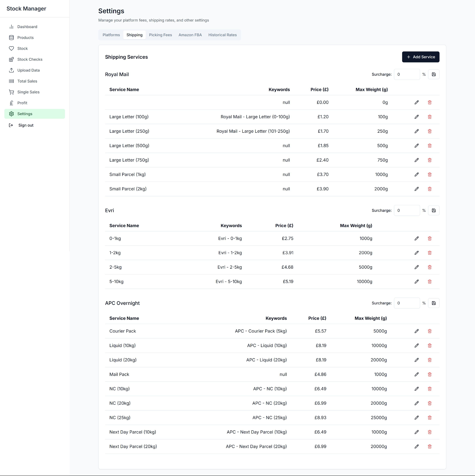Navigate to Stock Checks
The width and height of the screenshot is (475, 476).
(35, 59)
